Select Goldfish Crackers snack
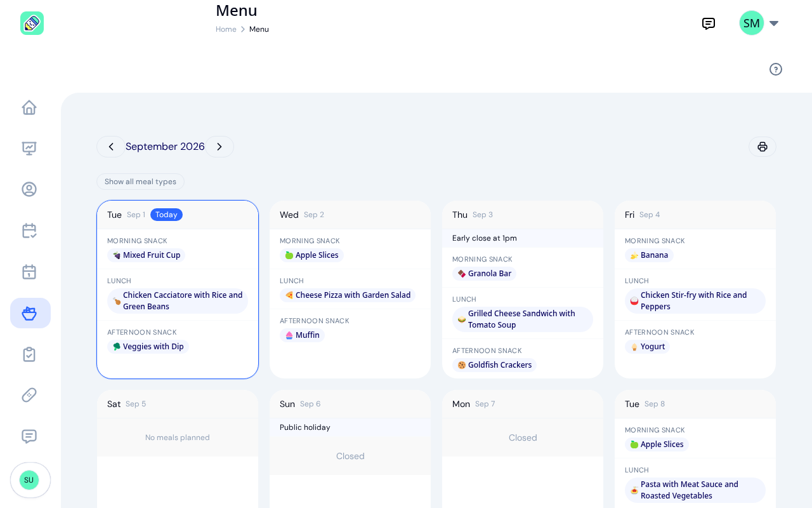The image size is (812, 508). click(x=494, y=365)
